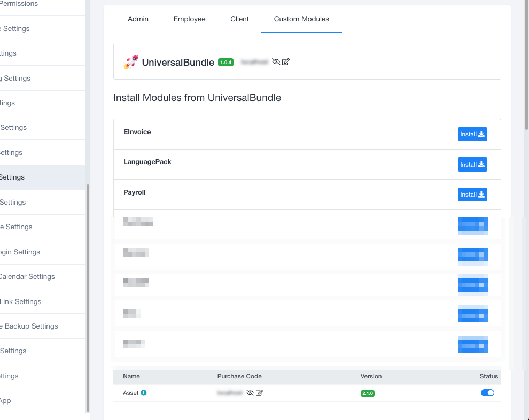Install the LanguagePack module
This screenshot has height=420, width=529.
click(472, 165)
